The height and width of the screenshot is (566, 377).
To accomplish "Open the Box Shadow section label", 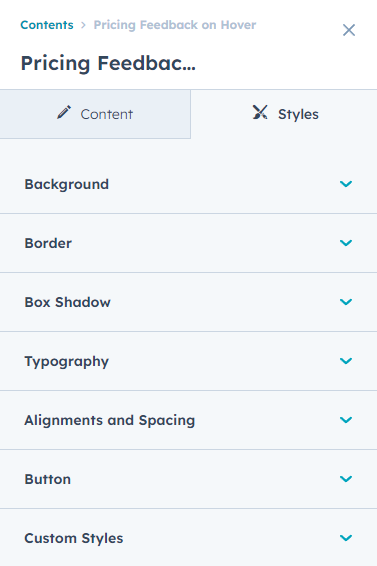I will [x=68, y=302].
